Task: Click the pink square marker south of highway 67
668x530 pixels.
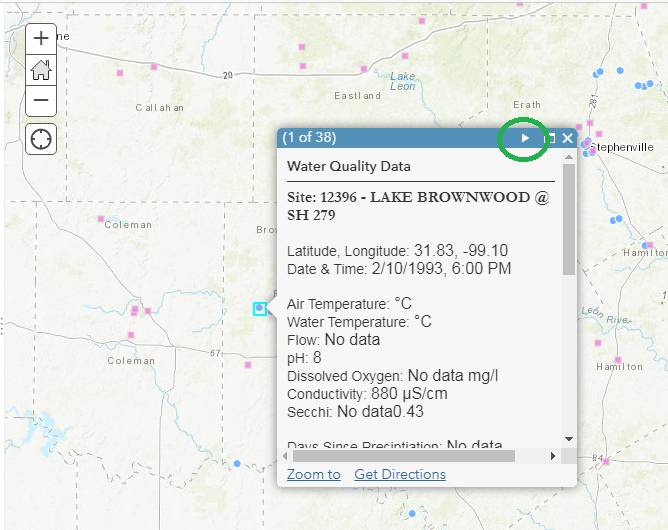Action: click(248, 365)
